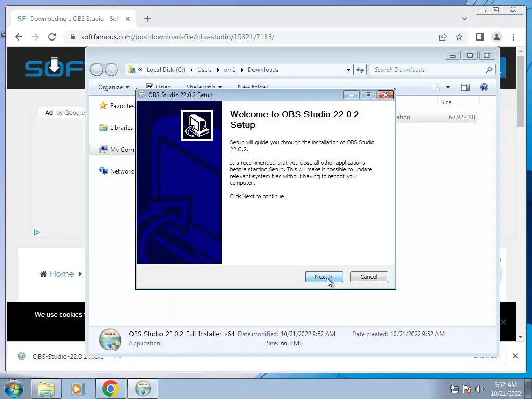Screen dimensions: 532x399
Task: Close Chrome downloads shelf
Action: 515,356
